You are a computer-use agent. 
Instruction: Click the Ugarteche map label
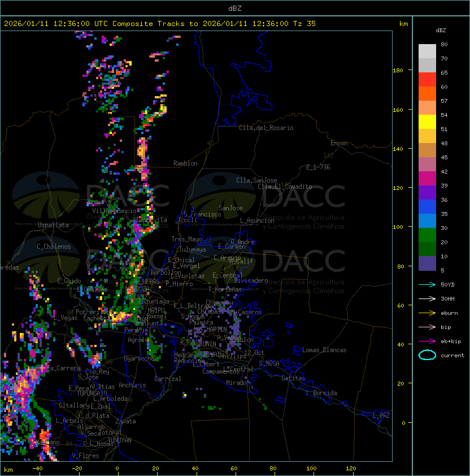pyautogui.click(x=140, y=358)
